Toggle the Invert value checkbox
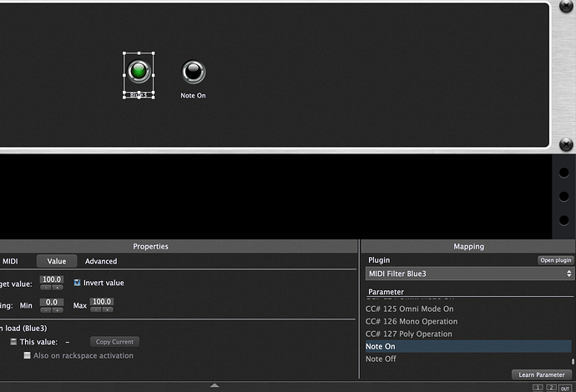Viewport: 576px width, 392px height. tap(77, 282)
